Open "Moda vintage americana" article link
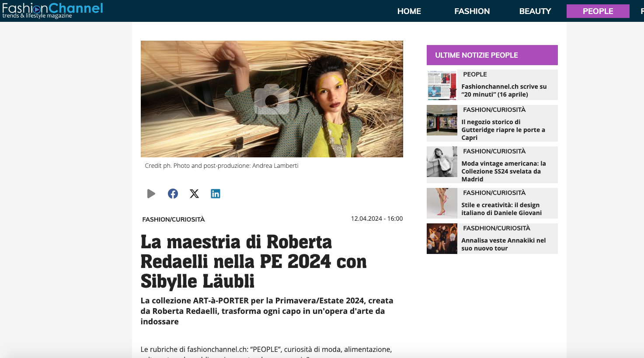The width and height of the screenshot is (644, 358). tap(504, 171)
